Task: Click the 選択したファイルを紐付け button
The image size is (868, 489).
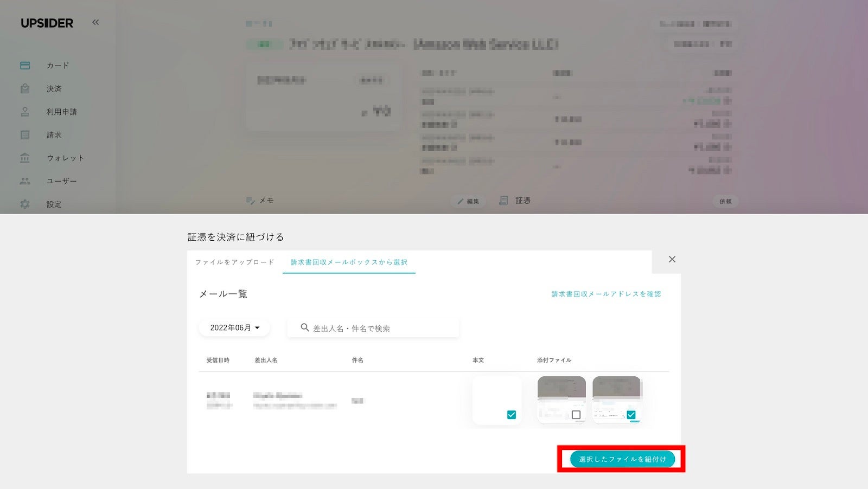Action: (x=622, y=459)
